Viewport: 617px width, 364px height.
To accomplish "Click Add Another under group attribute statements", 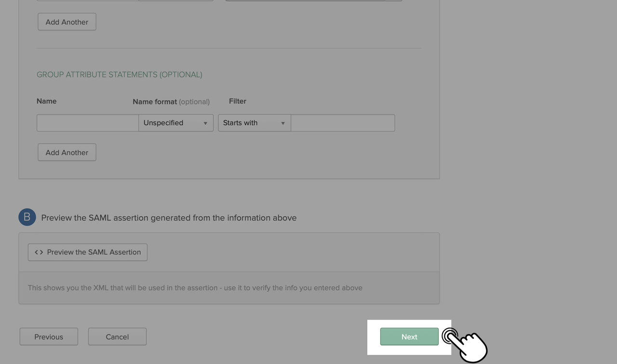I will (67, 152).
